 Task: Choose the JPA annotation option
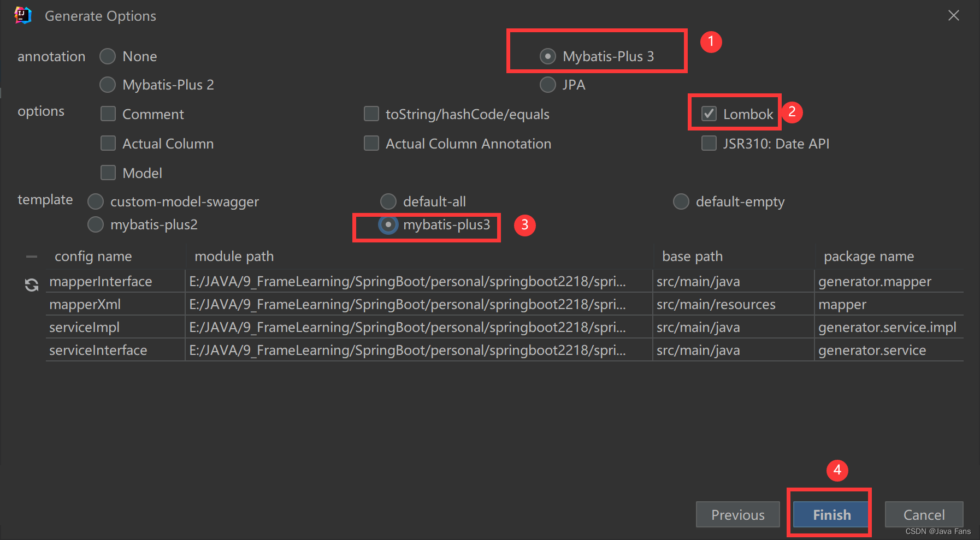(548, 85)
